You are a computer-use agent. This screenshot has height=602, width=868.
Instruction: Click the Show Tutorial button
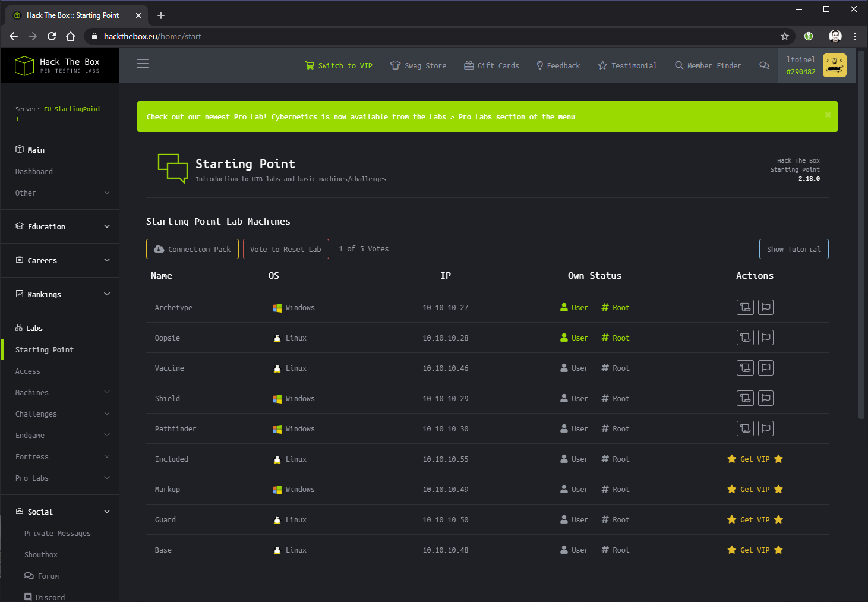pyautogui.click(x=794, y=249)
